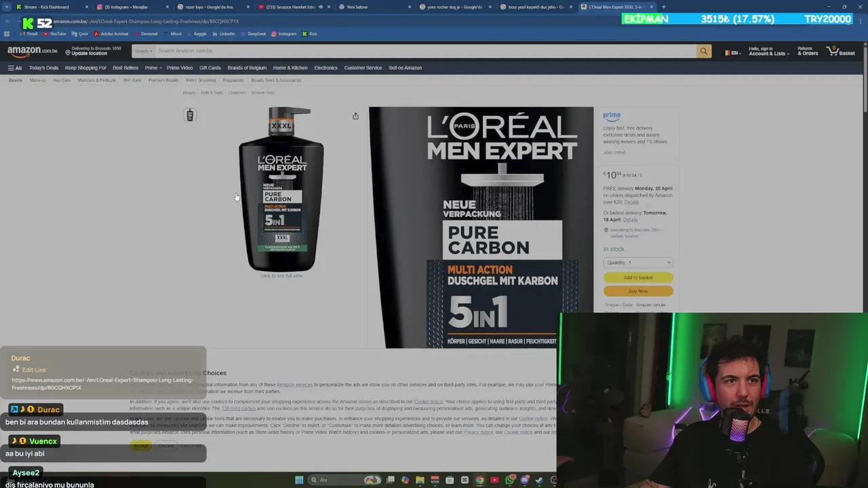Switch to the Instagram Mesajlar tab
868x488 pixels.
(132, 7)
